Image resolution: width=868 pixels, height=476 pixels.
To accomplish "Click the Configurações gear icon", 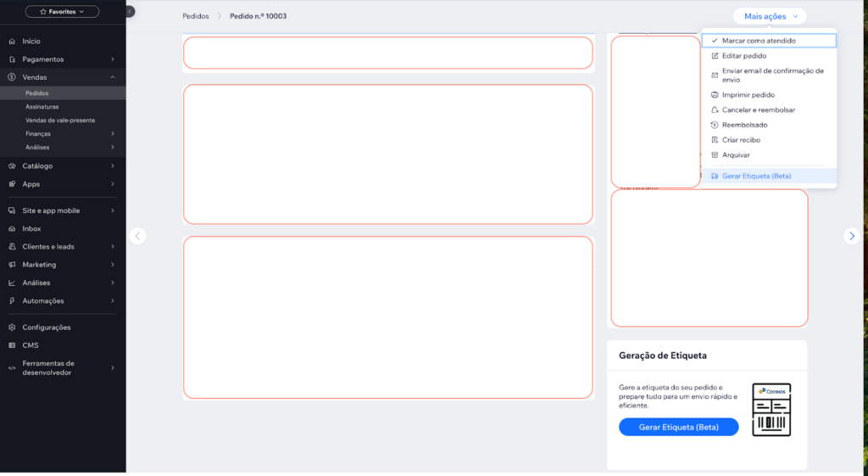I will click(12, 328).
